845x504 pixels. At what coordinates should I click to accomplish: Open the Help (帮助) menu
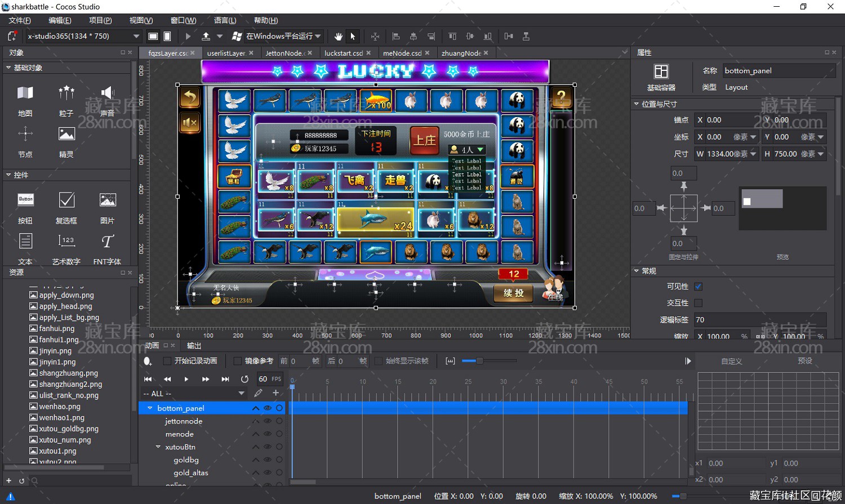click(x=266, y=20)
